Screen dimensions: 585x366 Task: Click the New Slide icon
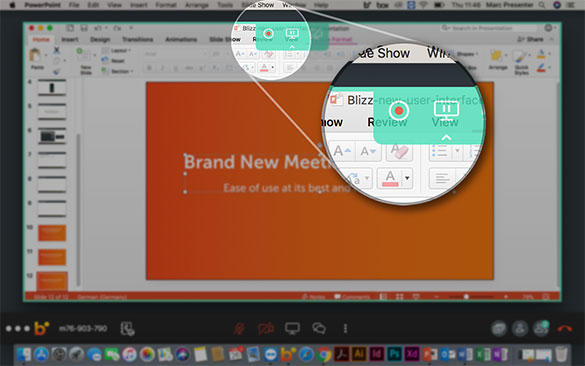point(84,55)
